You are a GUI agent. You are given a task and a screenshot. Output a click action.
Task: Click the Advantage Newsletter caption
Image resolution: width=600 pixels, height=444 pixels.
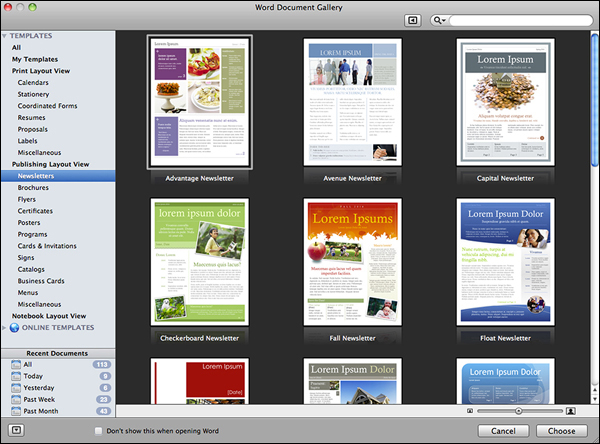pos(199,178)
